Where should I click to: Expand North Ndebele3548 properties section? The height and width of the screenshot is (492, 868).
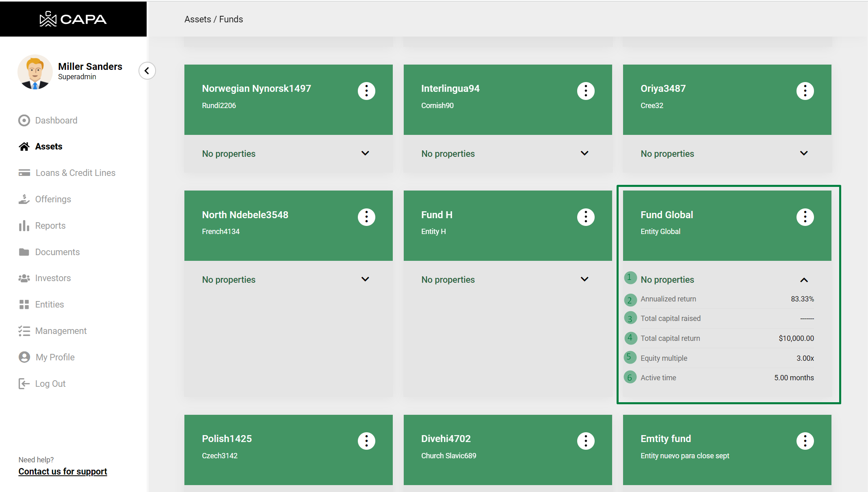pos(365,280)
